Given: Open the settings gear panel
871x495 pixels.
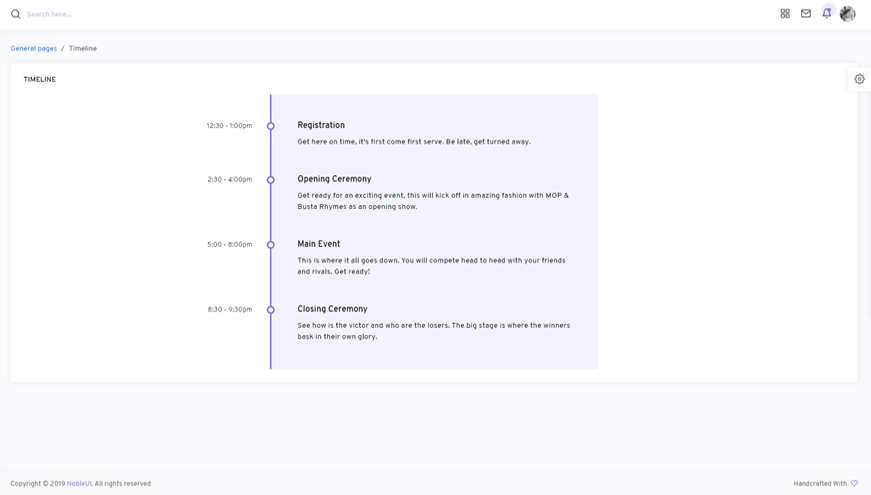Looking at the screenshot, I should pyautogui.click(x=859, y=79).
